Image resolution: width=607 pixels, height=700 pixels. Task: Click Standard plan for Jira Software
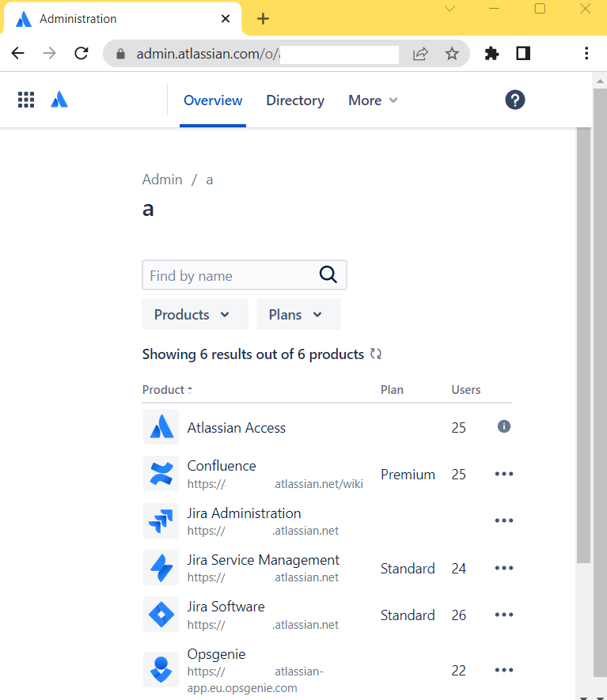[x=408, y=615]
